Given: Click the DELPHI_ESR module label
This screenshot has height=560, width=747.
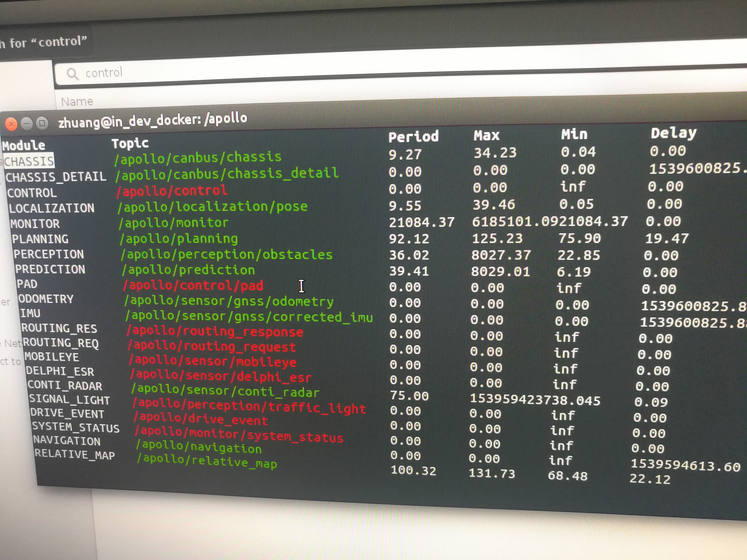Looking at the screenshot, I should coord(60,371).
